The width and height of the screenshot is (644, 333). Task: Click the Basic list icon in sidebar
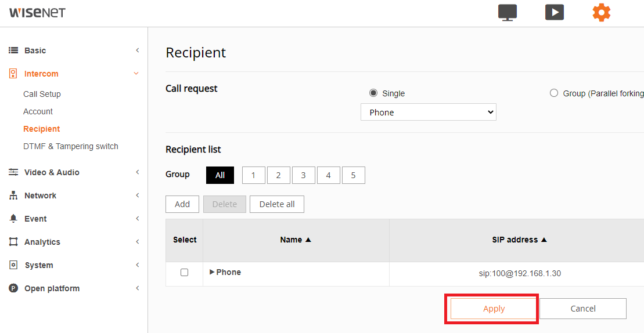pos(13,50)
